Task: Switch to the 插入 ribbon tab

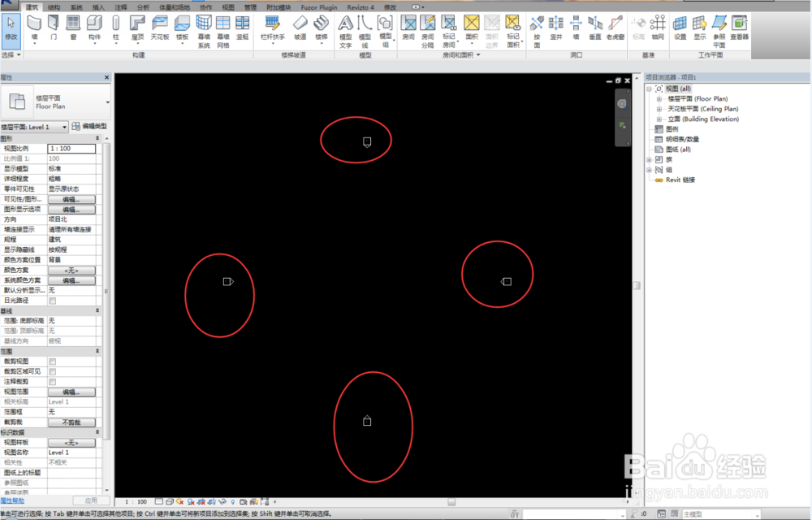Action: [x=98, y=7]
